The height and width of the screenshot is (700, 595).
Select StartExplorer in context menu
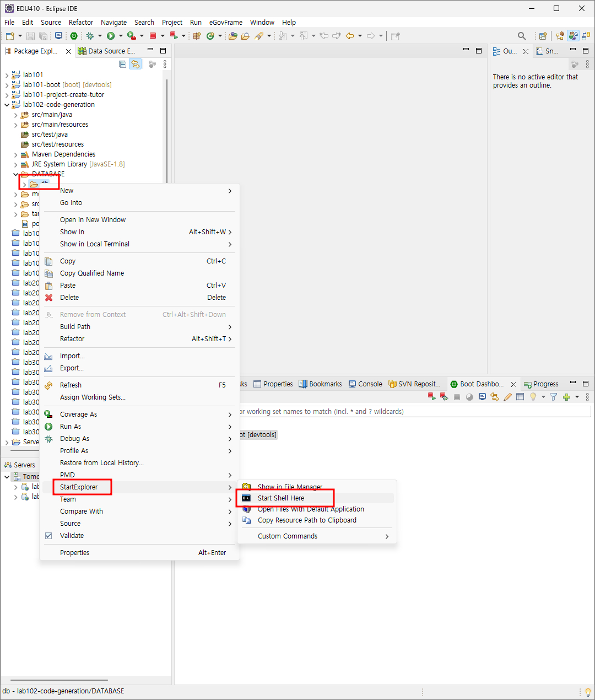click(x=139, y=487)
